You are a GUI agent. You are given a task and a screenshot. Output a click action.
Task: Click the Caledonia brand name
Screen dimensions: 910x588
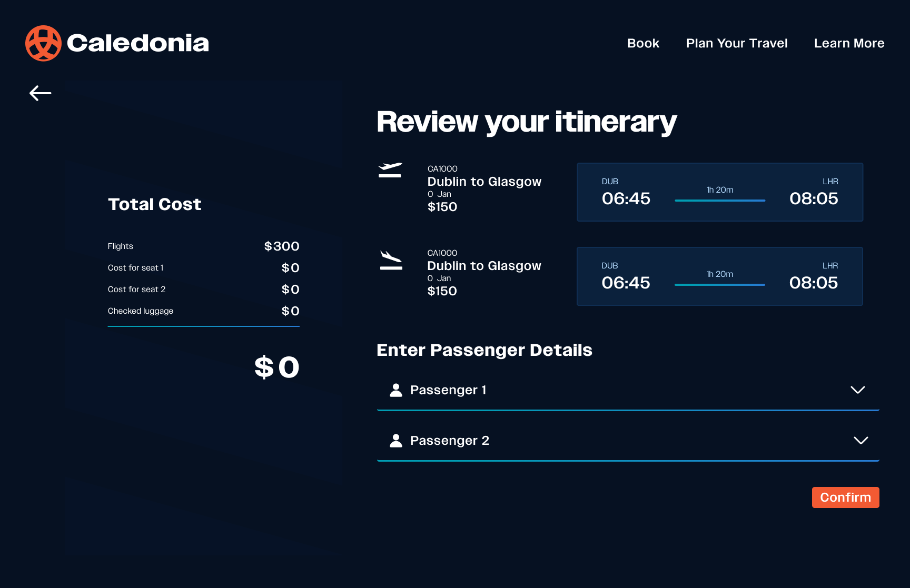coord(138,43)
